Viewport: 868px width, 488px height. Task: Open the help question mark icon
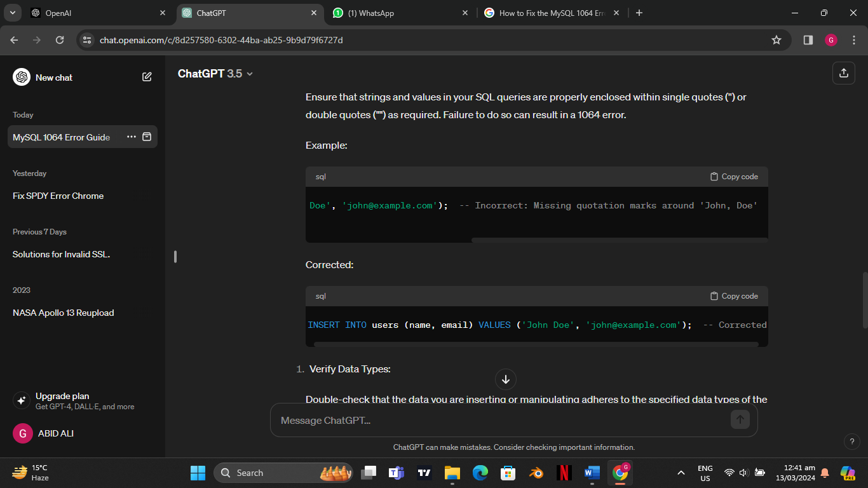[x=852, y=441]
